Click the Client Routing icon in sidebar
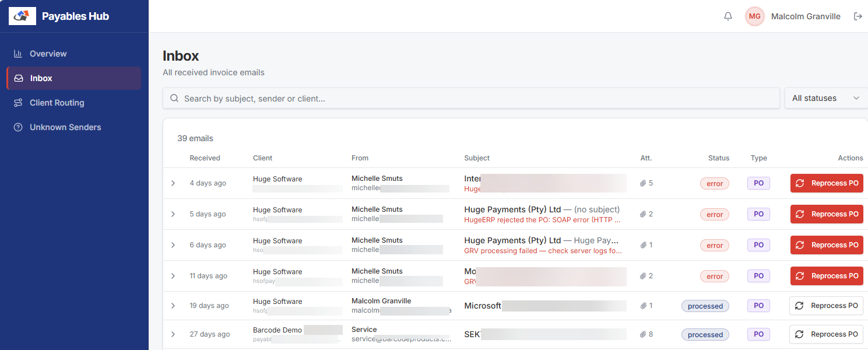 point(18,103)
